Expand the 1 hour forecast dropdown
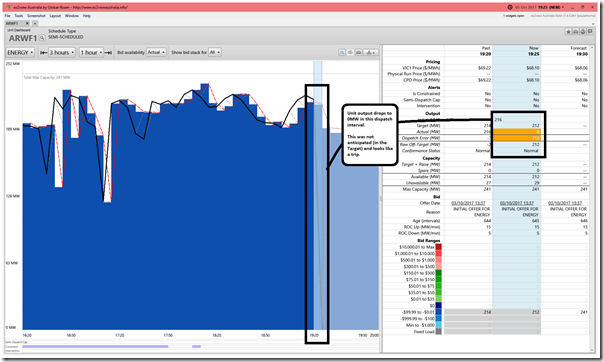This screenshot has width=604, height=362. click(92, 52)
